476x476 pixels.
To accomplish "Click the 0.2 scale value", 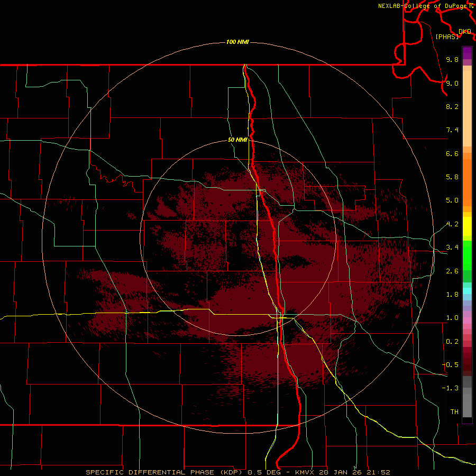I will [452, 342].
